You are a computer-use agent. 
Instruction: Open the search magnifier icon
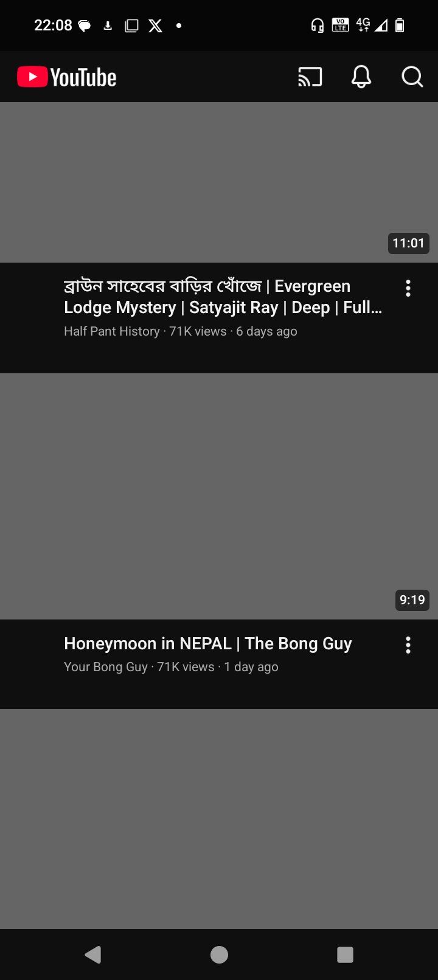coord(412,77)
